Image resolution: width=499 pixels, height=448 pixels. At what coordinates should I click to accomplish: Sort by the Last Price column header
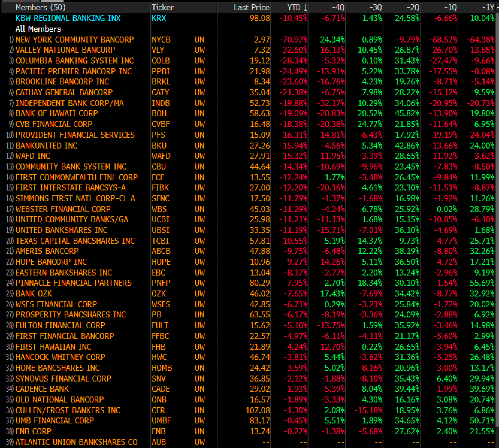point(252,7)
